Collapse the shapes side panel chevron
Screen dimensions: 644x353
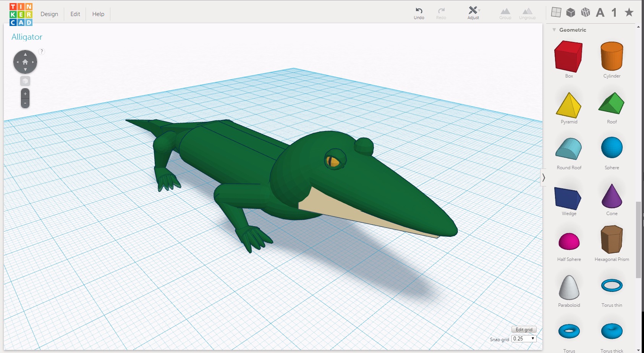pos(544,178)
